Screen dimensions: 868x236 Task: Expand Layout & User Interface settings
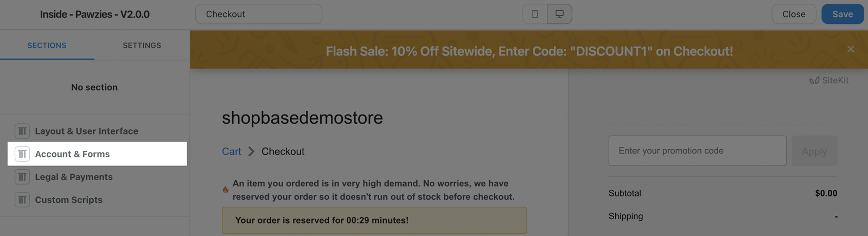pos(87,131)
